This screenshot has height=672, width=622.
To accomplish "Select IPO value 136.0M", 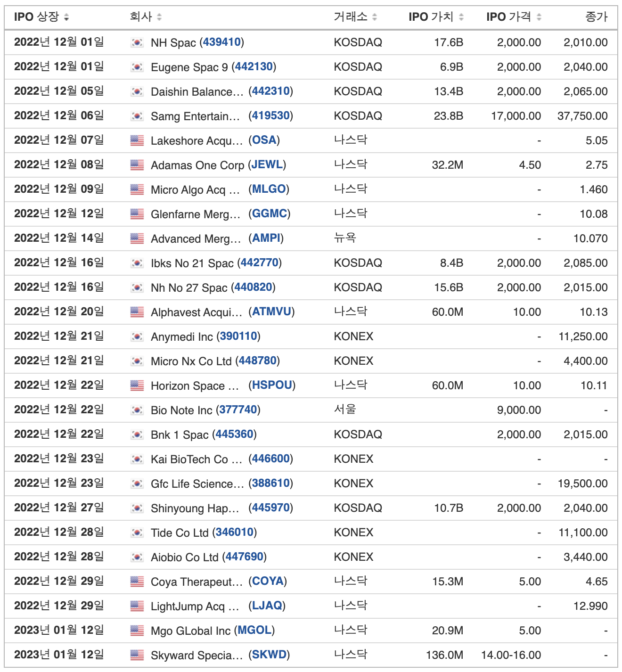I will click(444, 655).
